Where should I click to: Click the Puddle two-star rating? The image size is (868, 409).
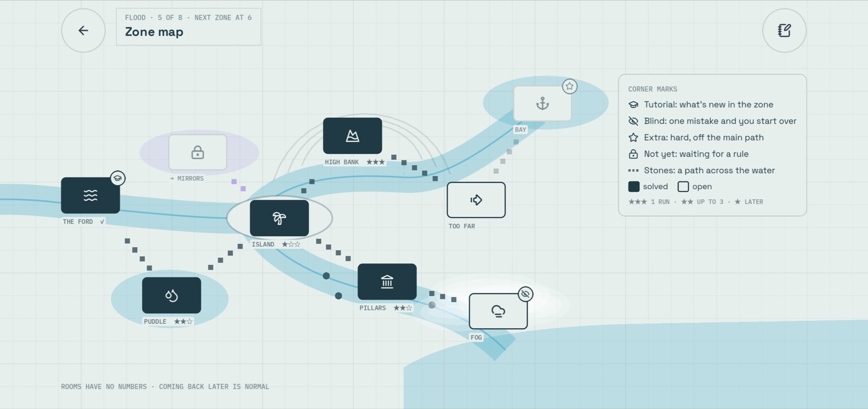[183, 322]
